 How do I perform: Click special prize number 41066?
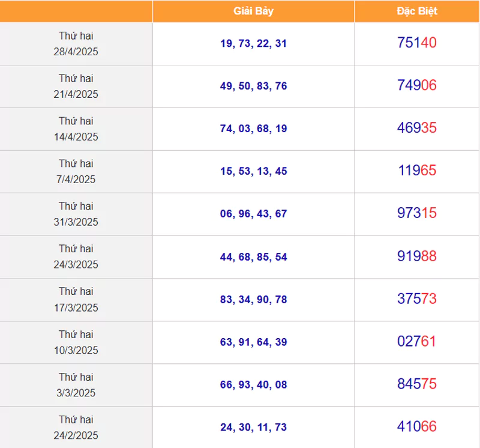[417, 426]
